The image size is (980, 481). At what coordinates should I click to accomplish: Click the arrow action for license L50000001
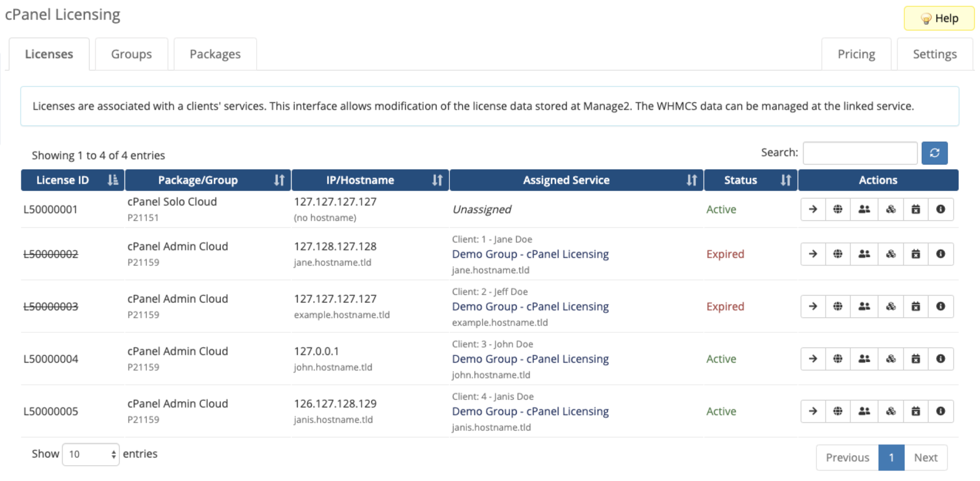tap(813, 209)
